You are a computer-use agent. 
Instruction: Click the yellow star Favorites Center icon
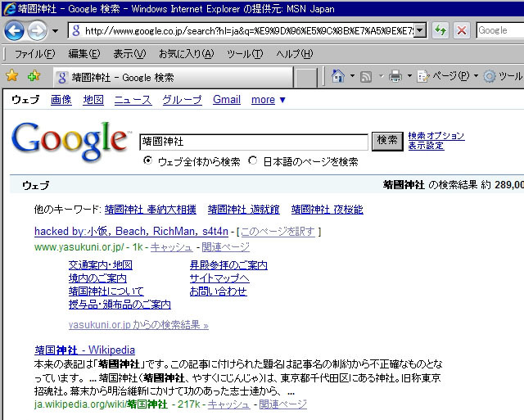click(12, 76)
